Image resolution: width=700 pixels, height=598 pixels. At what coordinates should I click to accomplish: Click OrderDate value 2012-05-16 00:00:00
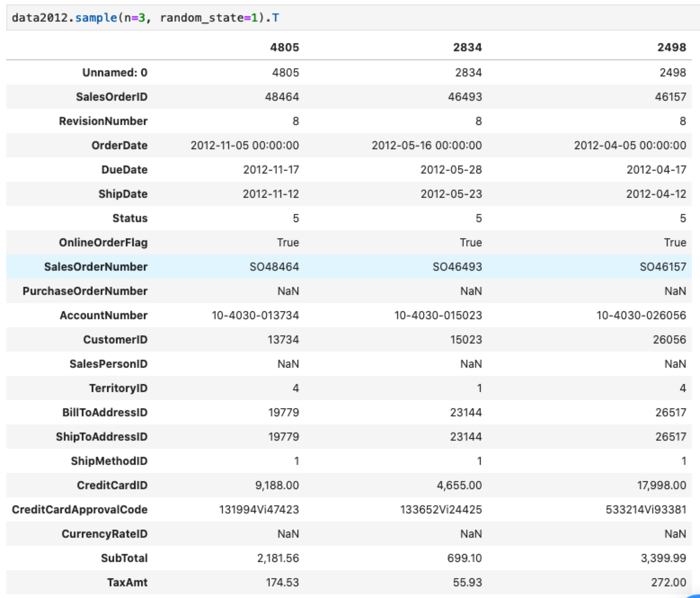pos(427,146)
